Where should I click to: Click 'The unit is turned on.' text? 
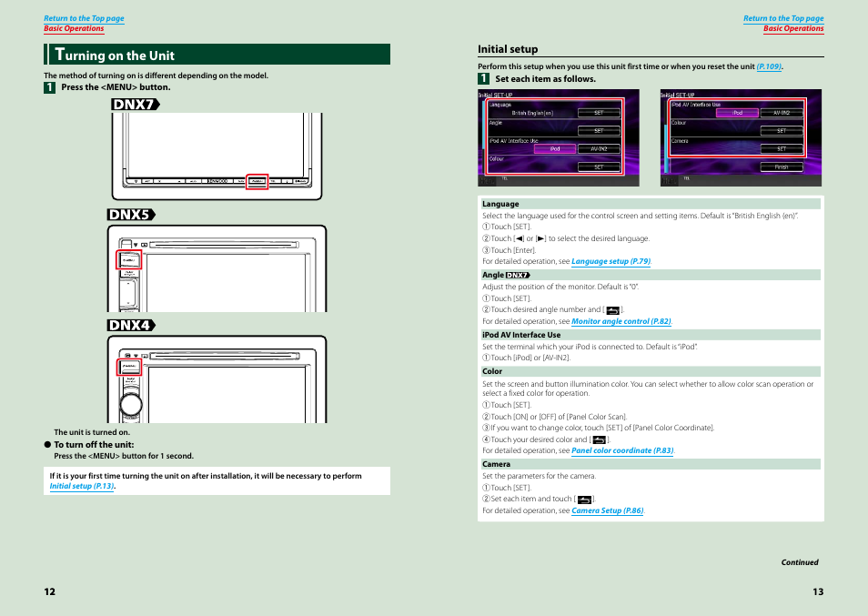pos(92,432)
